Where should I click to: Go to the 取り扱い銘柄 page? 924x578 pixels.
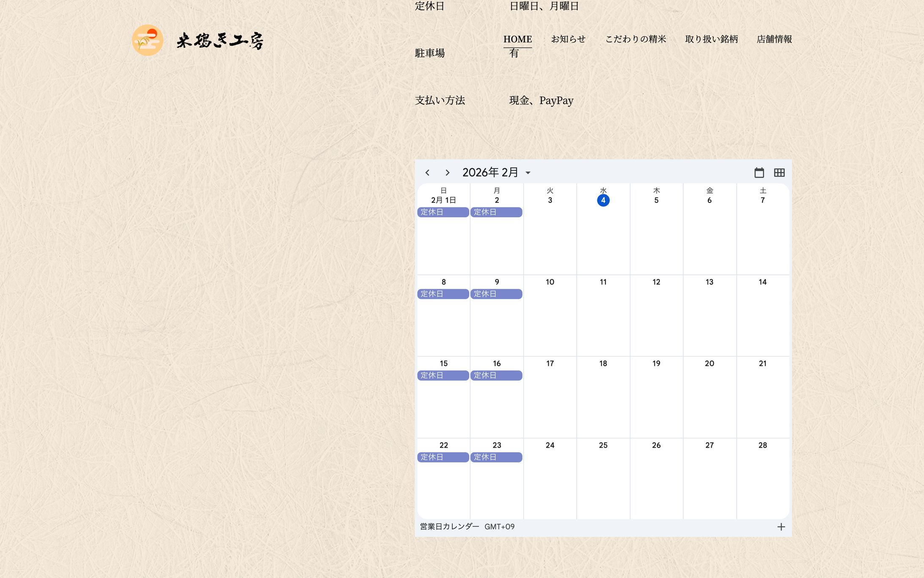click(x=711, y=39)
